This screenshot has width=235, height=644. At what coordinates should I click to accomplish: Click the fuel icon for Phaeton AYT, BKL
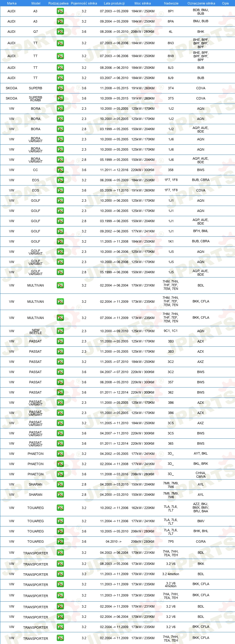point(60,454)
